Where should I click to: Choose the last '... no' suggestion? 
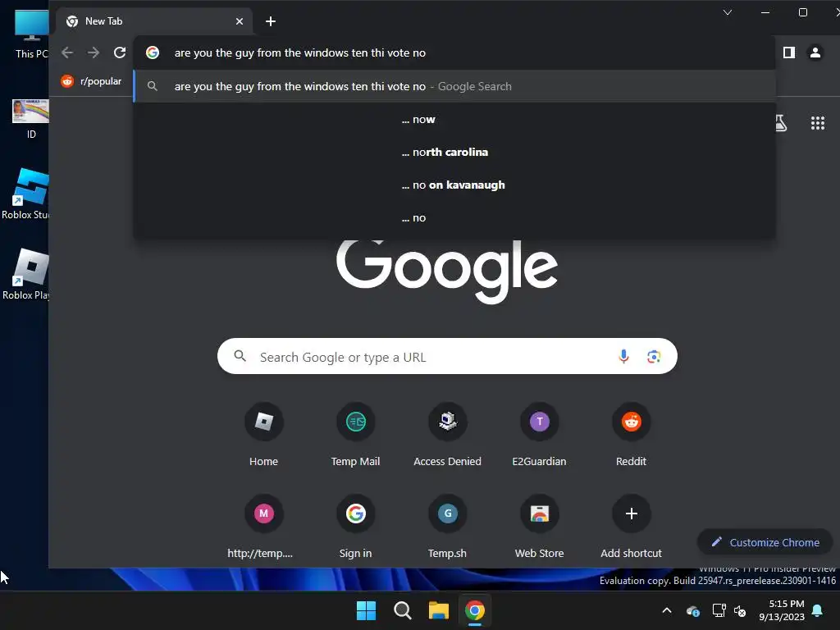point(454,217)
